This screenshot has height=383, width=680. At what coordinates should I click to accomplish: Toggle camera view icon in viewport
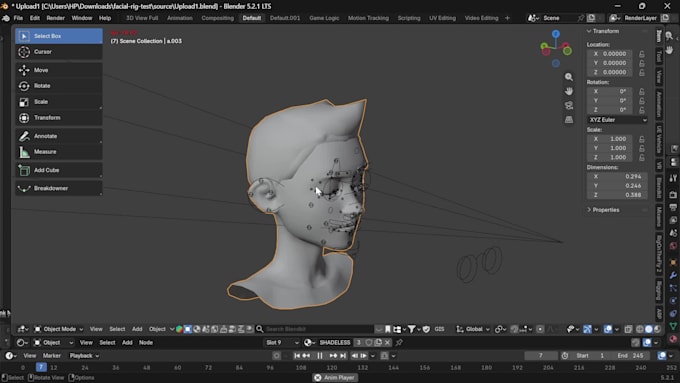pos(569,105)
